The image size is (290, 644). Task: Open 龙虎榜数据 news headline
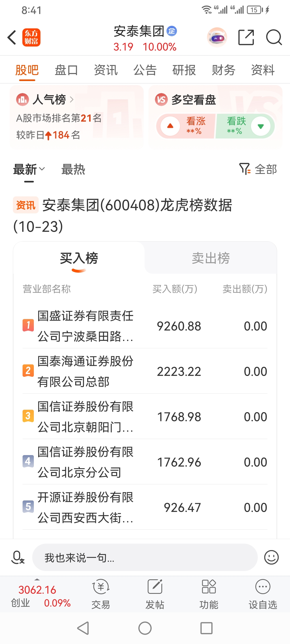[x=122, y=216]
